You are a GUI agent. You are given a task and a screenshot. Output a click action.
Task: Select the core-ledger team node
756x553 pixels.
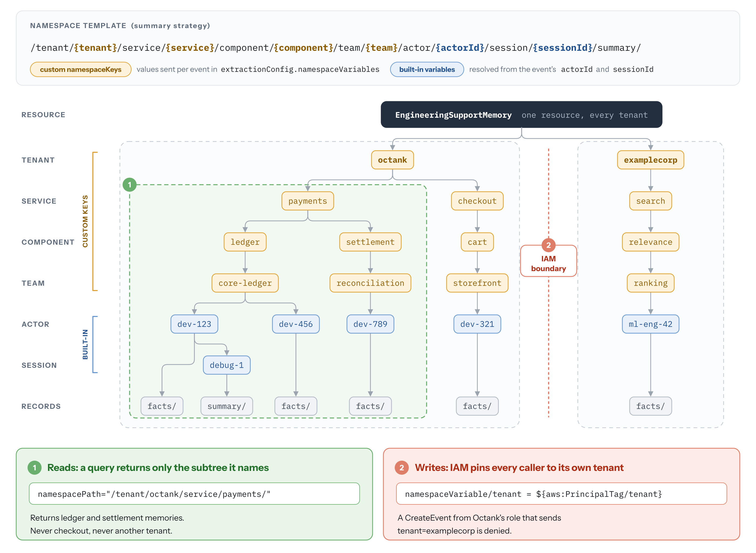pyautogui.click(x=245, y=283)
